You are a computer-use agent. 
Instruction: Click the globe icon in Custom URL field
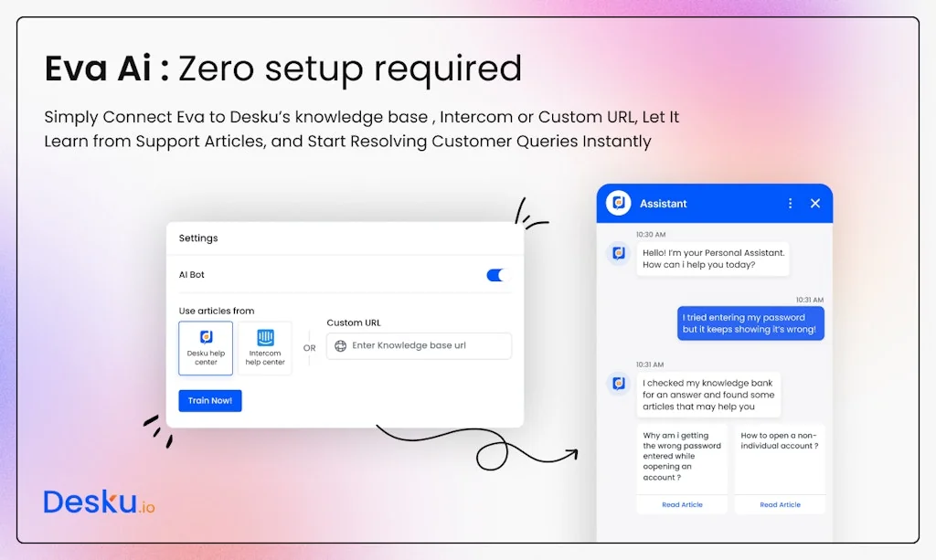tap(339, 346)
